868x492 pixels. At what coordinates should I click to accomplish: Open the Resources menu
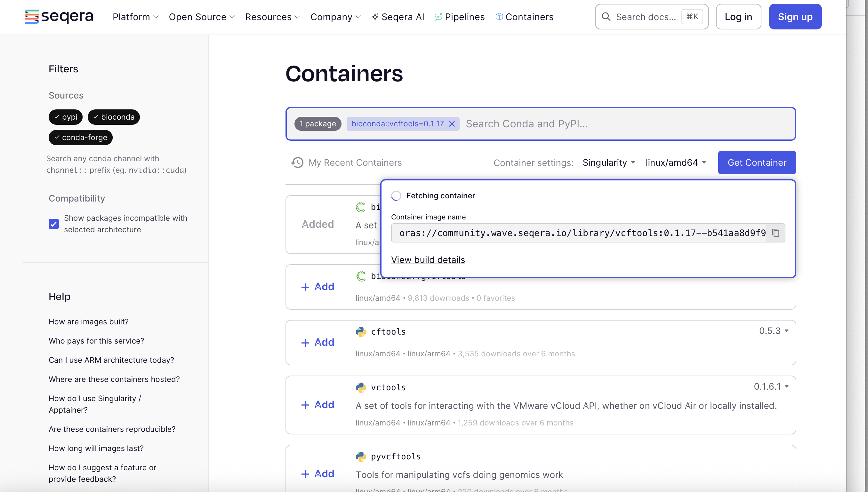click(x=272, y=17)
